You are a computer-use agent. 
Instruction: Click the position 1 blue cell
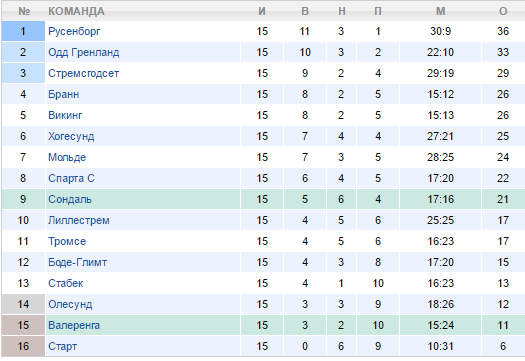tap(23, 31)
